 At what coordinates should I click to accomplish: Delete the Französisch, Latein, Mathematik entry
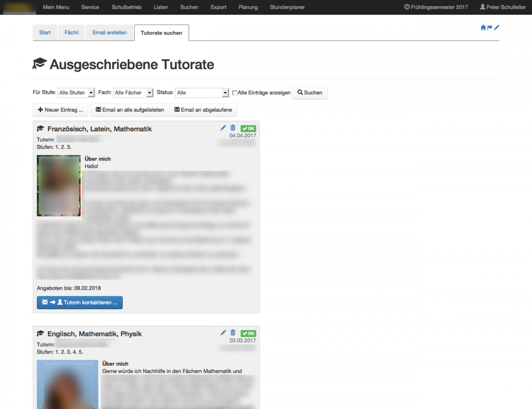[x=233, y=128]
